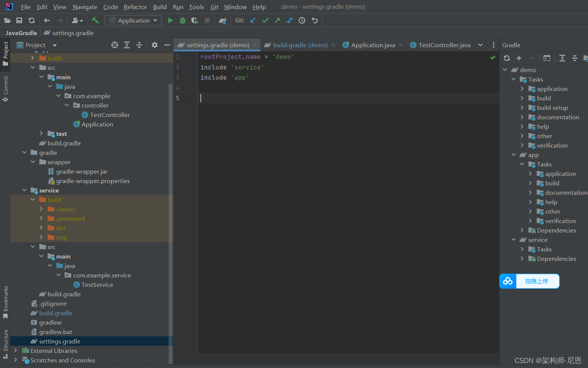Click the green inspection checkmark in editor
Image resolution: width=588 pixels, height=368 pixels.
[x=493, y=57]
